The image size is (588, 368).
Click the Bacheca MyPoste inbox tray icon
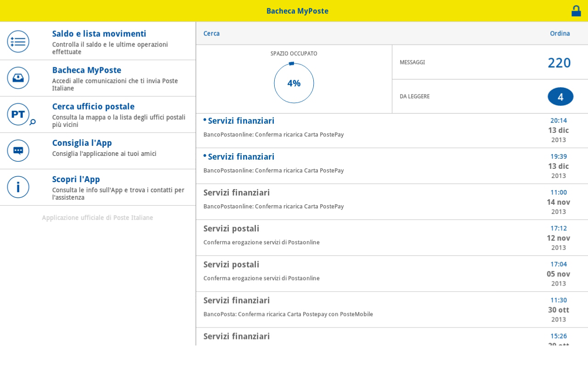click(x=18, y=78)
